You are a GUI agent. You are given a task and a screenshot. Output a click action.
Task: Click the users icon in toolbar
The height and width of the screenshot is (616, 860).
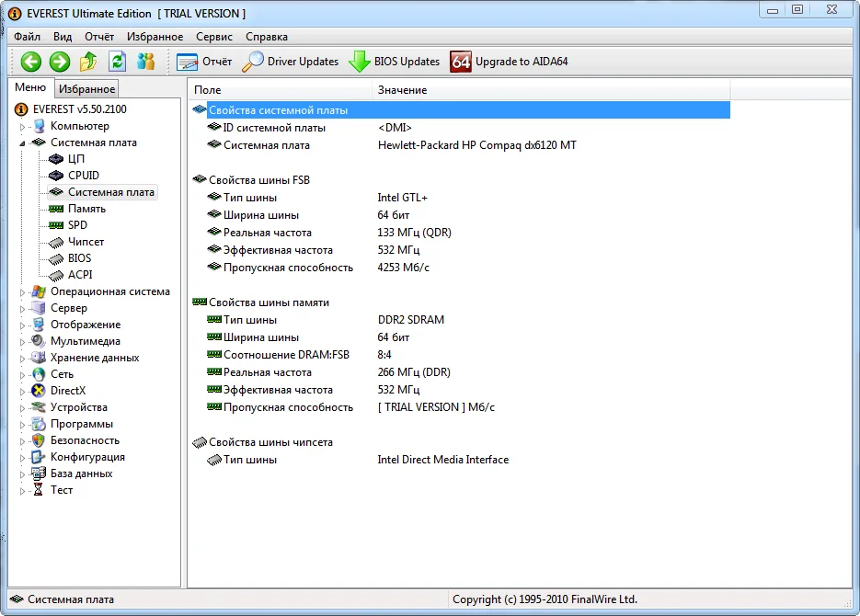coord(145,62)
